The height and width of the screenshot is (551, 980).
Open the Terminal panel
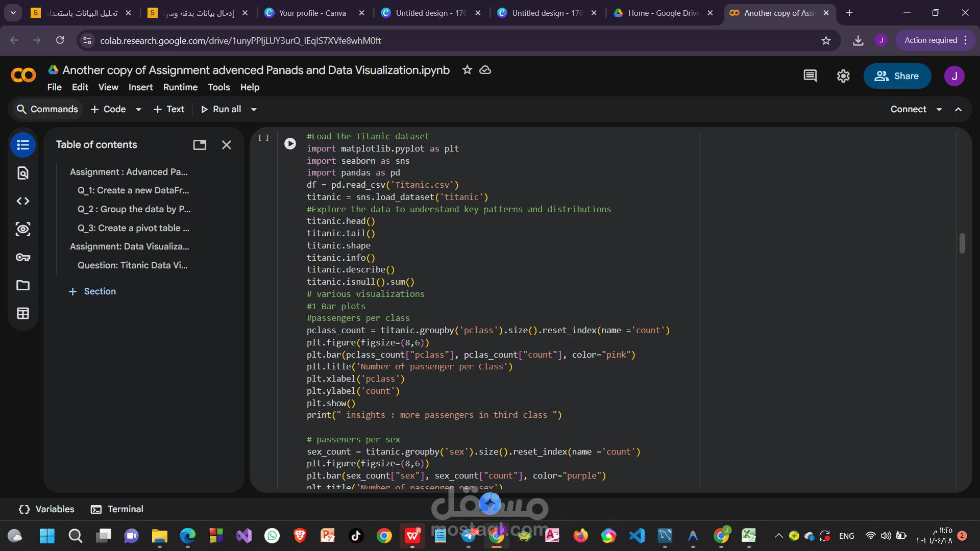coord(117,509)
